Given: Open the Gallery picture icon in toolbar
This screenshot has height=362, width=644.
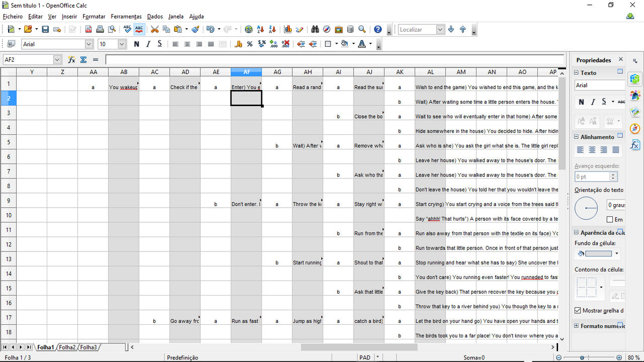Looking at the screenshot, I should coord(339,29).
